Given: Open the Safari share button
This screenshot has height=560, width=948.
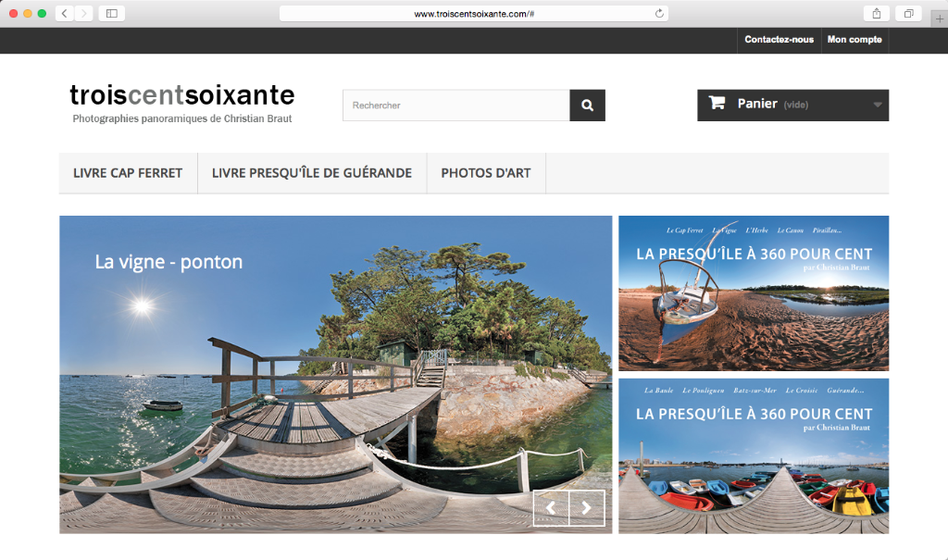Looking at the screenshot, I should (x=876, y=13).
